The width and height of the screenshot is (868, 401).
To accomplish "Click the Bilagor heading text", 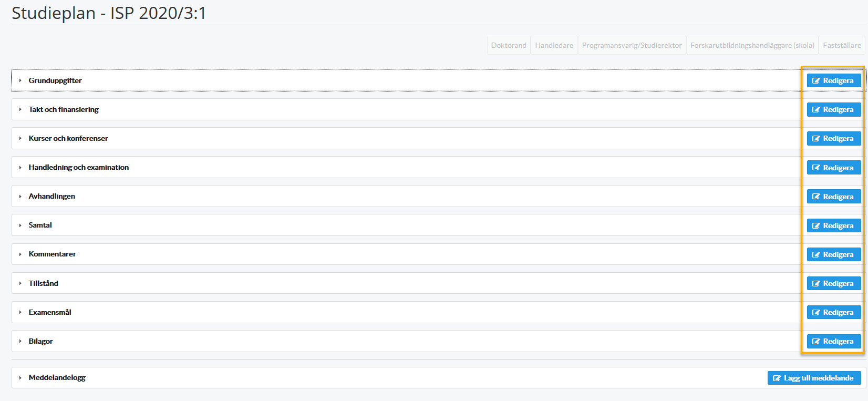I will click(x=41, y=341).
